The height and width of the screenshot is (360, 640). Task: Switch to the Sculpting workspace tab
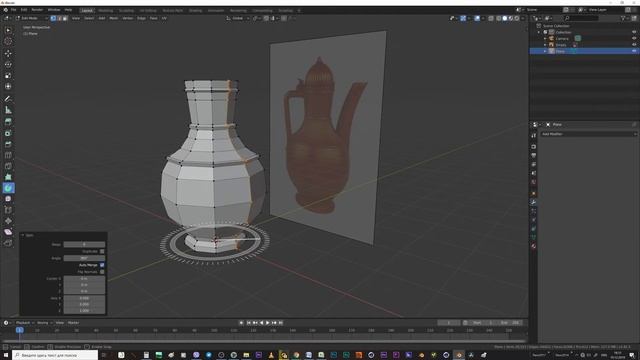[x=126, y=10]
